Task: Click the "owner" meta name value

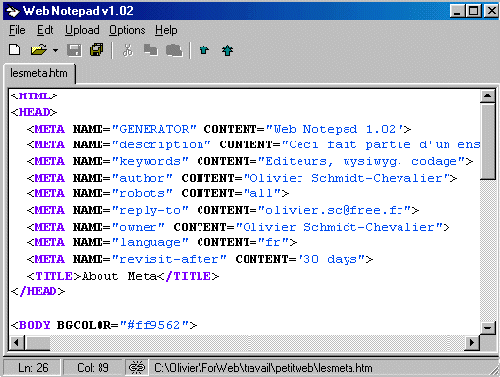Action: click(138, 227)
